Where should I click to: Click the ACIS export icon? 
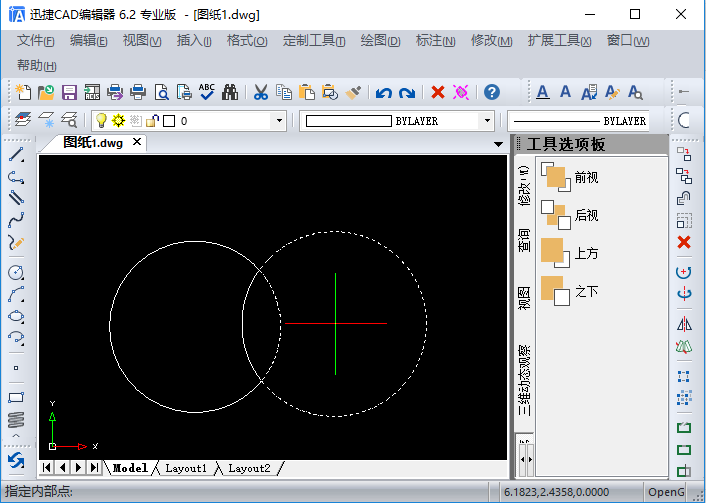tap(92, 92)
